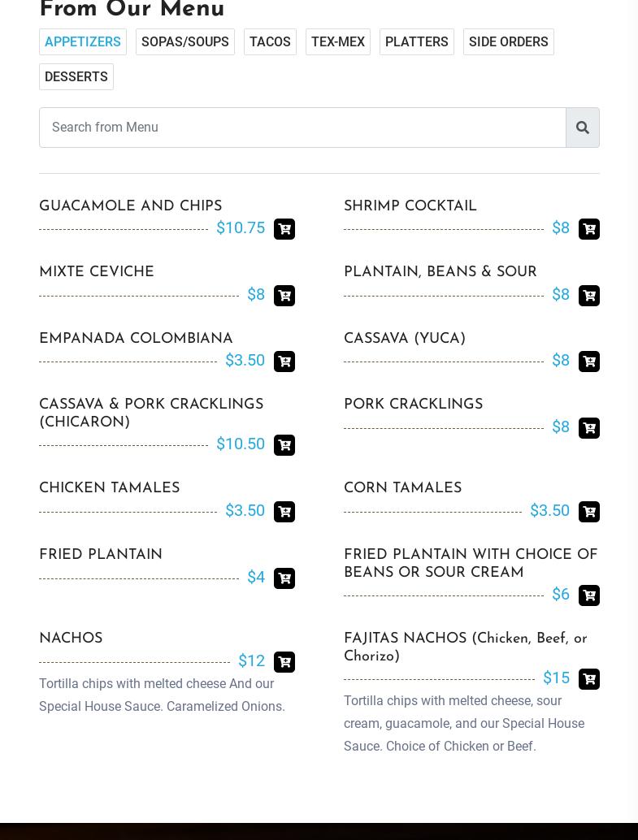Add Fajitas Nachos to cart
638x840 pixels.
[589, 679]
